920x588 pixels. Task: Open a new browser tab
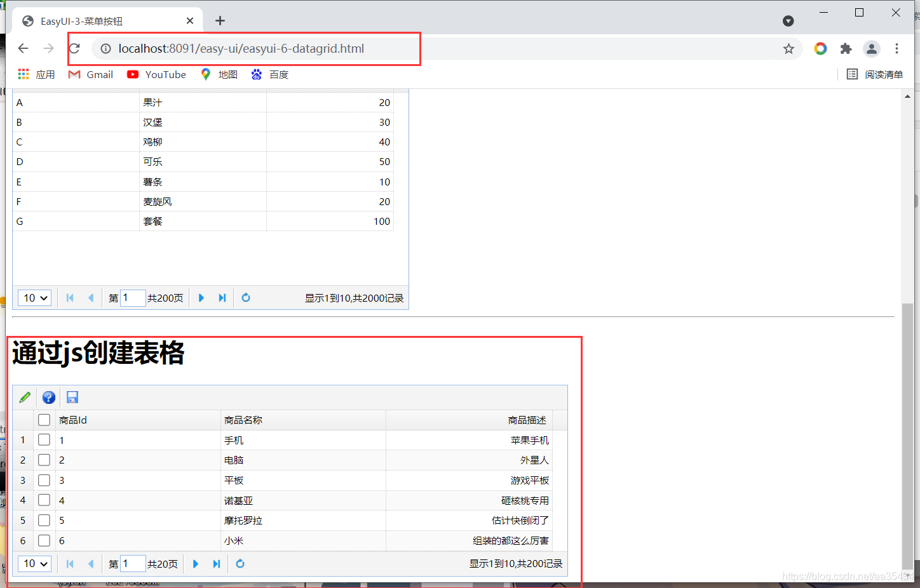coord(220,21)
